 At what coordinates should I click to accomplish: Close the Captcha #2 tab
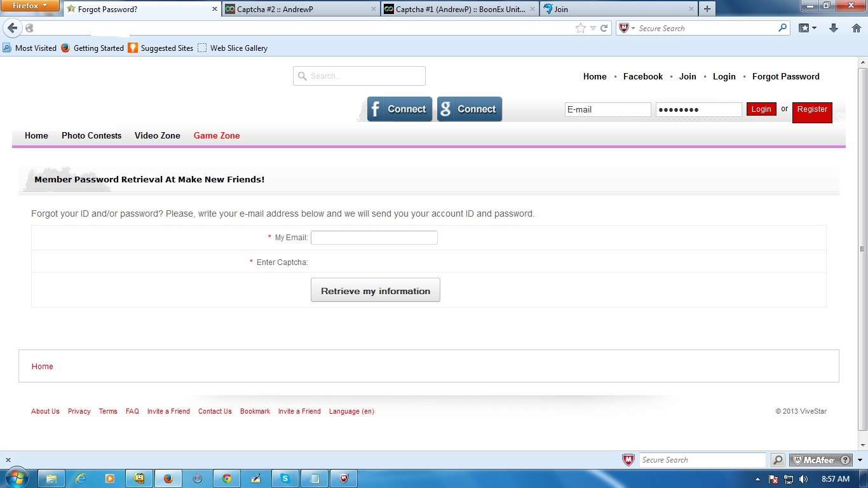(374, 10)
